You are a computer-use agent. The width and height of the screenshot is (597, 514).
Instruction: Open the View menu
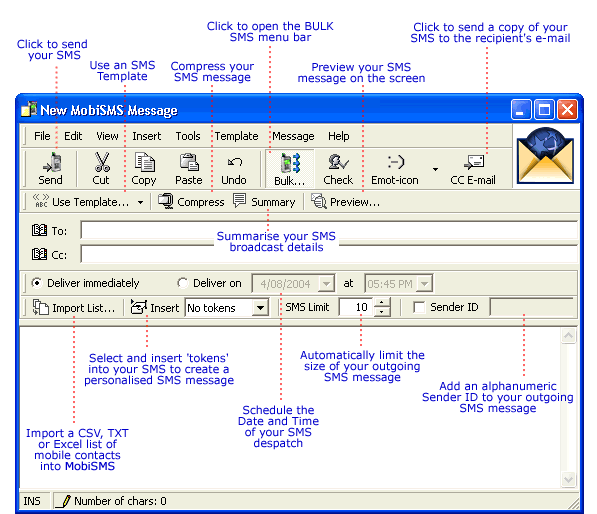[107, 136]
